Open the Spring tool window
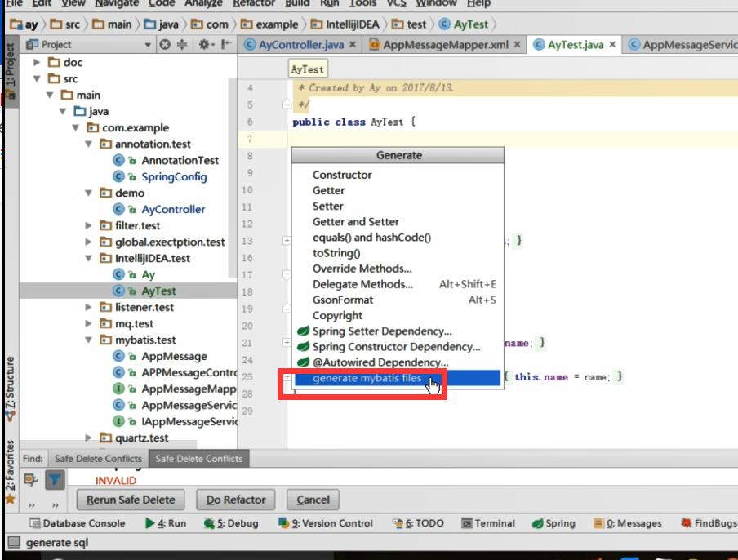The height and width of the screenshot is (560, 738). 553,523
